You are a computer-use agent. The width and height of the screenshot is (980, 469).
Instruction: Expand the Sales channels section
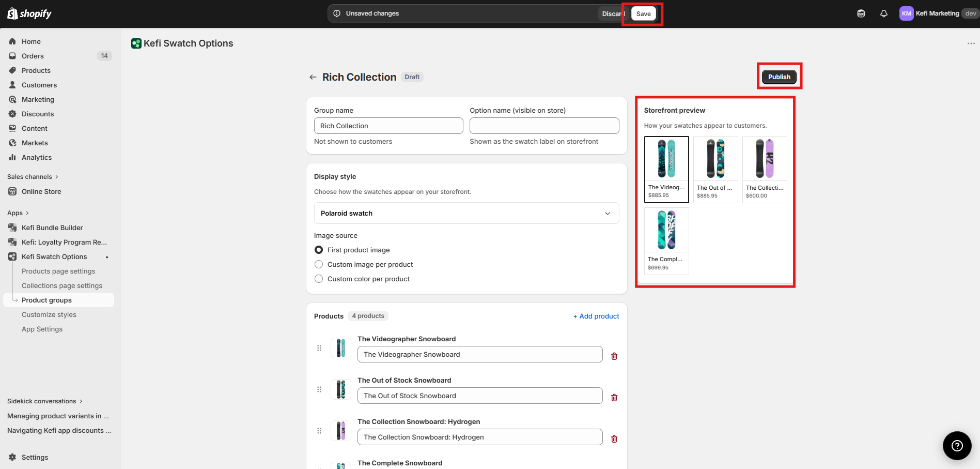click(x=33, y=177)
